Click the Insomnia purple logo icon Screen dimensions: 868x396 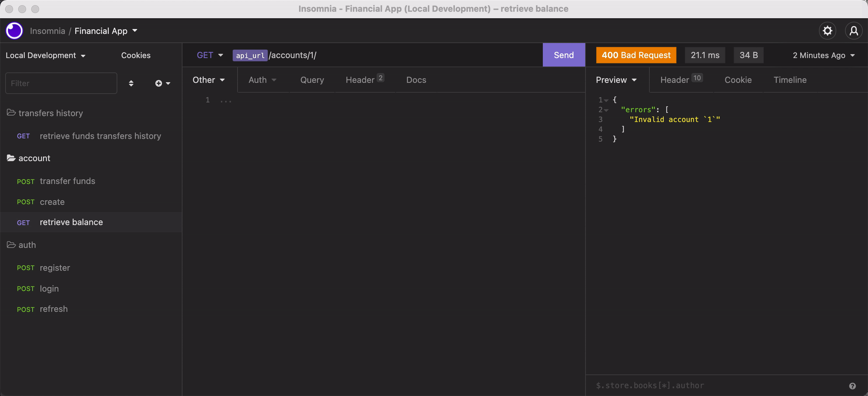[14, 31]
